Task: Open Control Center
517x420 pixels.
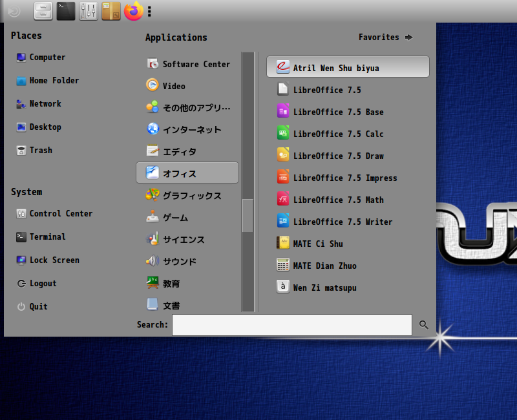Action: pyautogui.click(x=54, y=214)
